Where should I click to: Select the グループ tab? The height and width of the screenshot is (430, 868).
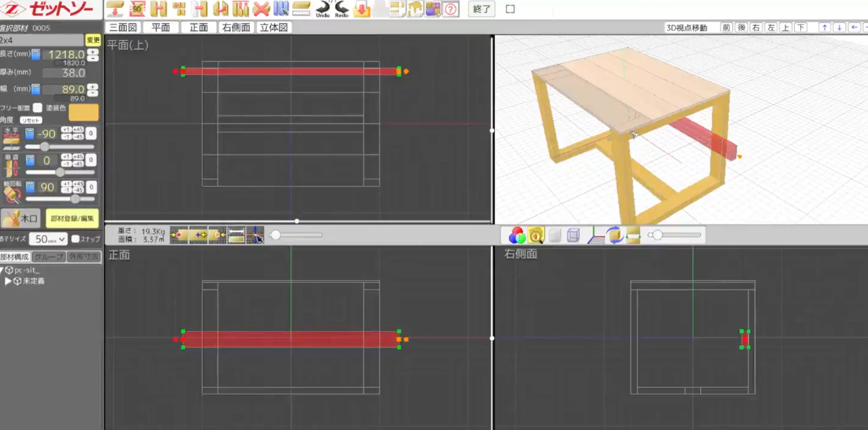49,257
